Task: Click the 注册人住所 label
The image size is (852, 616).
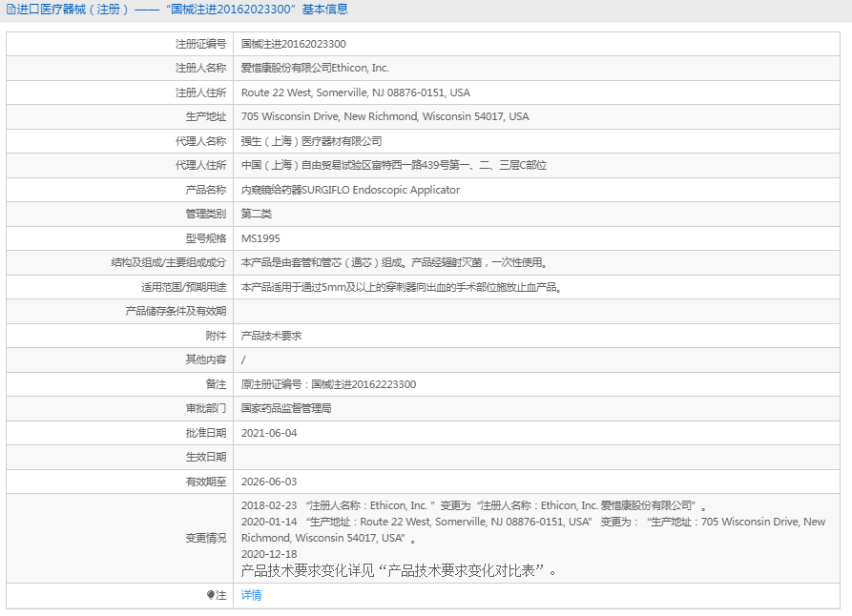Action: (200, 92)
